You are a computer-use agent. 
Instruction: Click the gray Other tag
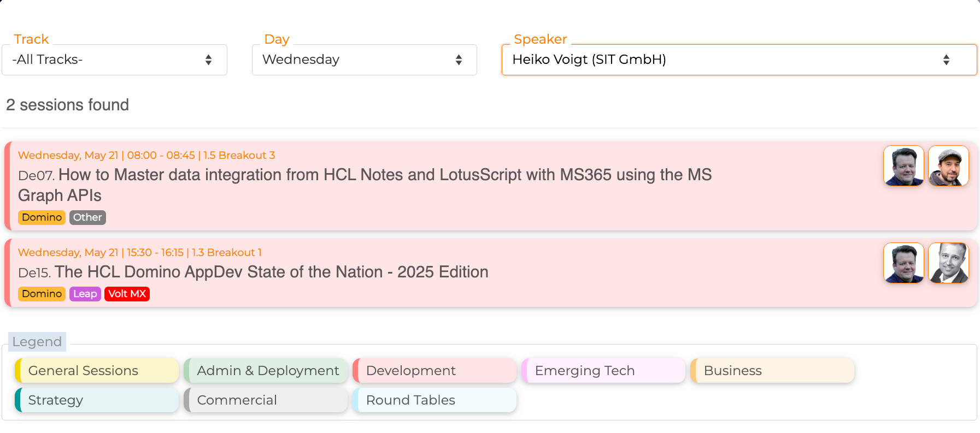pyautogui.click(x=87, y=217)
